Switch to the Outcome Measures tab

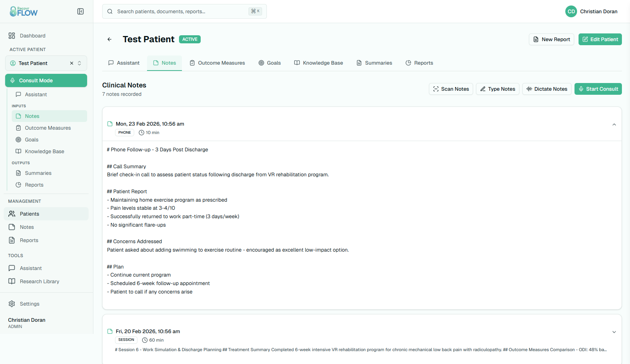coord(217,63)
